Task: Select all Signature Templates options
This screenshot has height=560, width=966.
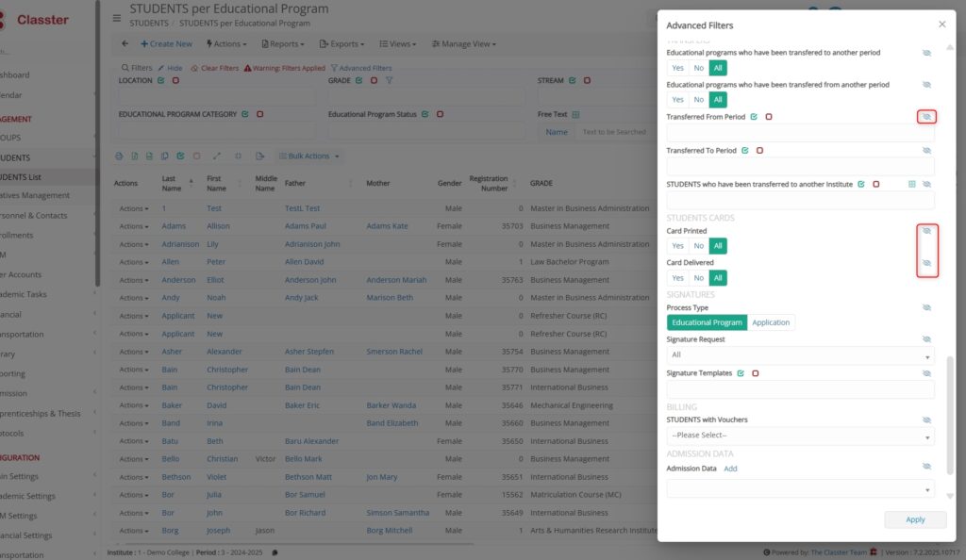Action: click(741, 373)
